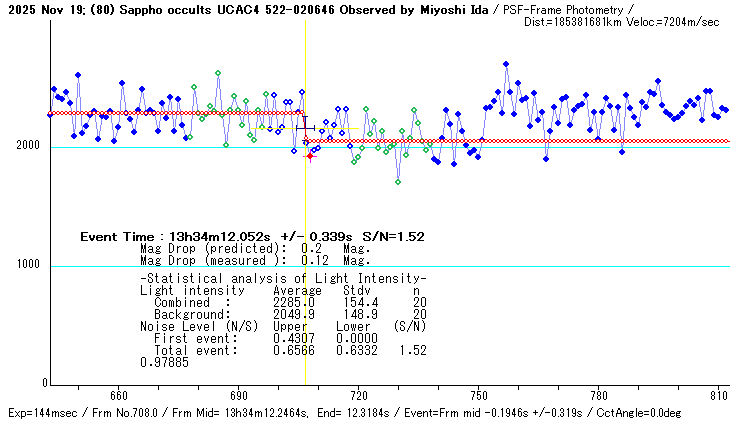
Task: Select the lowest green diamond data point
Action: 398,182
